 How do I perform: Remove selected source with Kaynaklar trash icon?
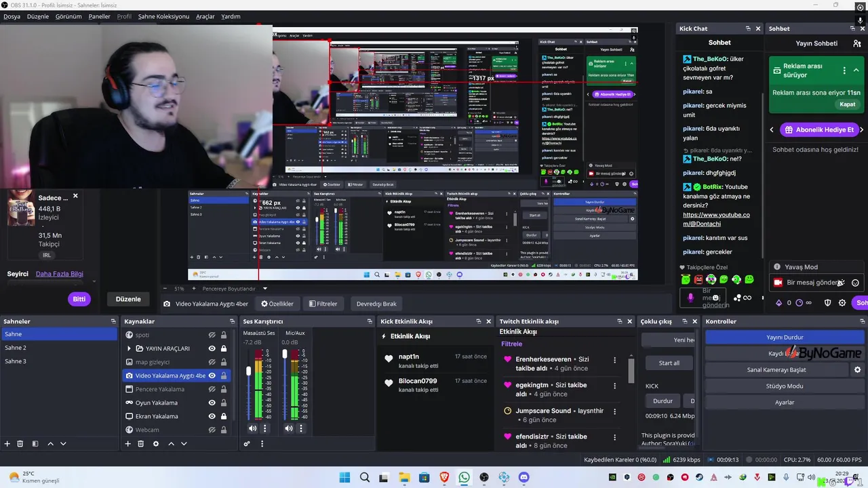[141, 444]
